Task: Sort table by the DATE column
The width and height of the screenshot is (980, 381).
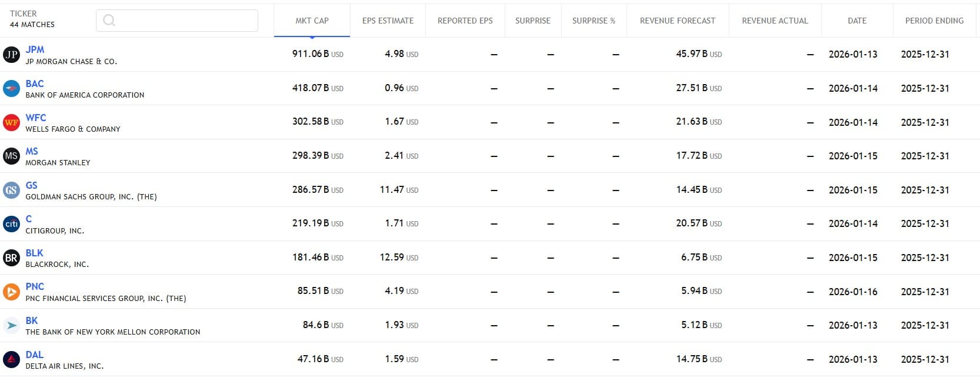Action: coord(856,21)
